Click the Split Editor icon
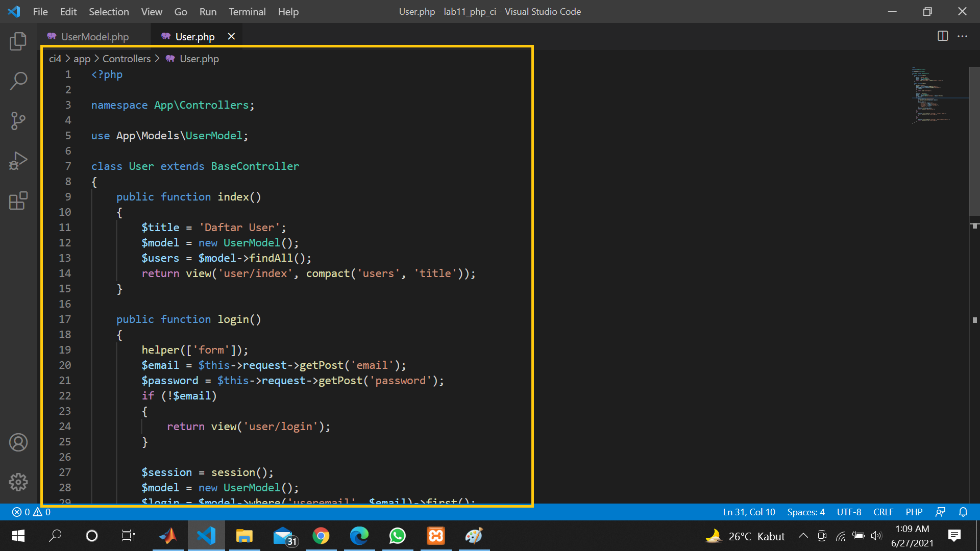Viewport: 980px width, 551px height. [942, 36]
